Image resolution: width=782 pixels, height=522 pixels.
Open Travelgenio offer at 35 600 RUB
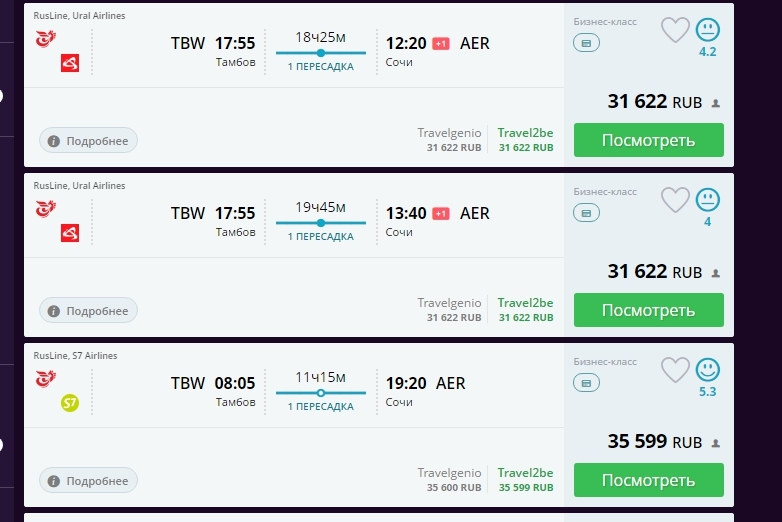click(449, 480)
